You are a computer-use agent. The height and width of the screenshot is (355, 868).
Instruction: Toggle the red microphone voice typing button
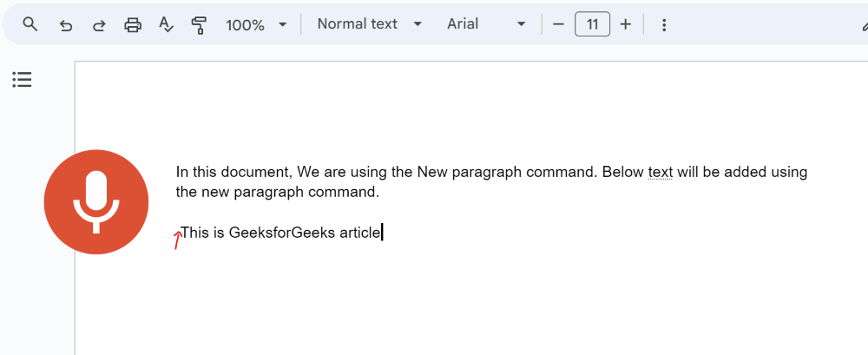point(96,202)
